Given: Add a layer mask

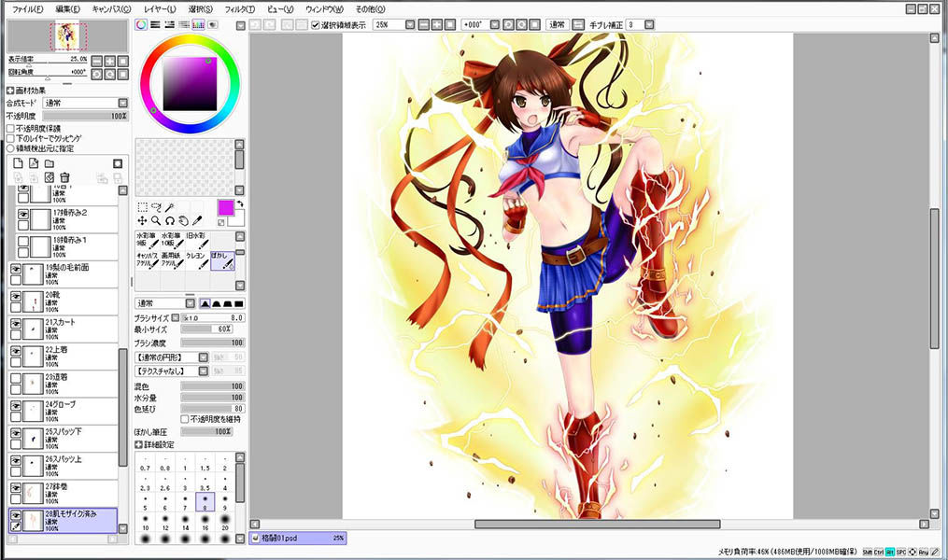Looking at the screenshot, I should (118, 163).
